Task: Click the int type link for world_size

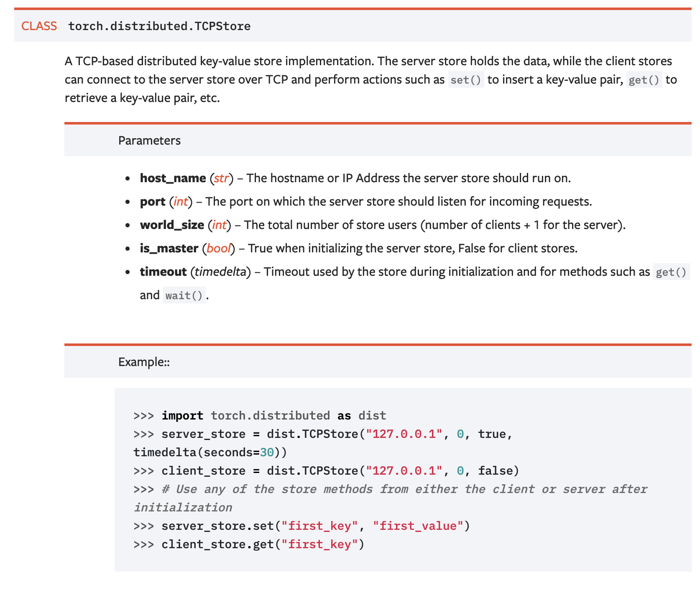Action: tap(220, 225)
